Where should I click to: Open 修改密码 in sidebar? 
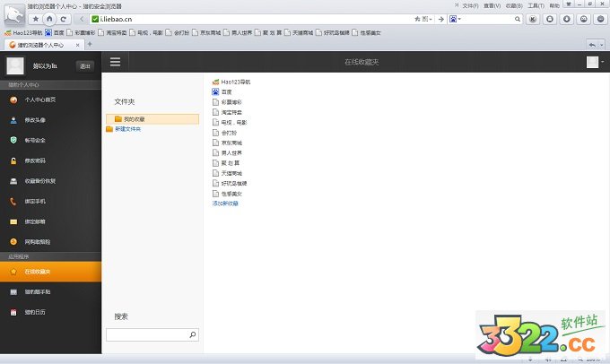tap(50, 160)
